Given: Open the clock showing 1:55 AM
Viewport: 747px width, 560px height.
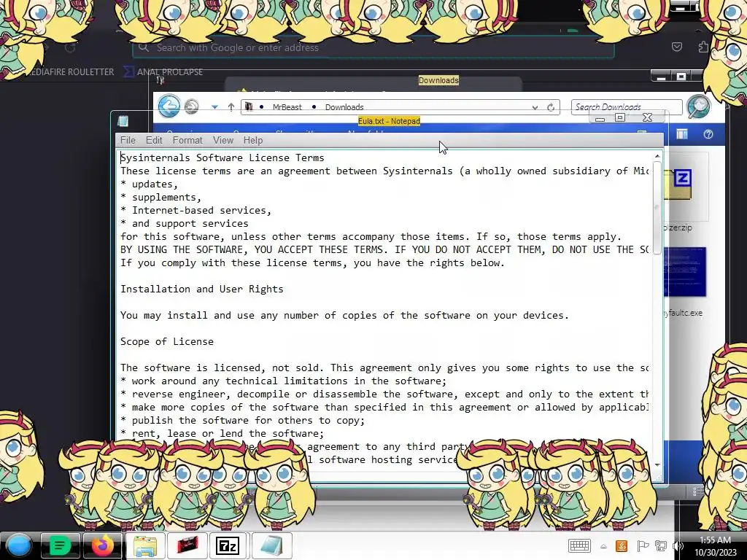Looking at the screenshot, I should (x=716, y=545).
